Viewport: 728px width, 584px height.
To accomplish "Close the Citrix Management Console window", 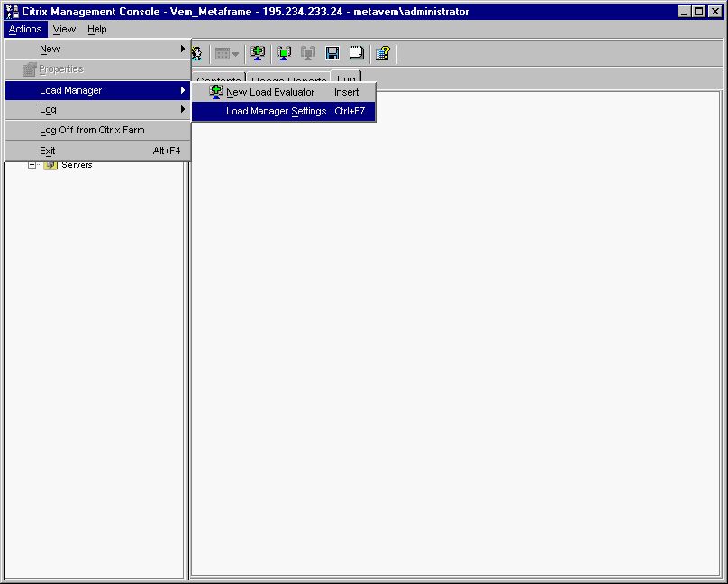I will tap(715, 12).
